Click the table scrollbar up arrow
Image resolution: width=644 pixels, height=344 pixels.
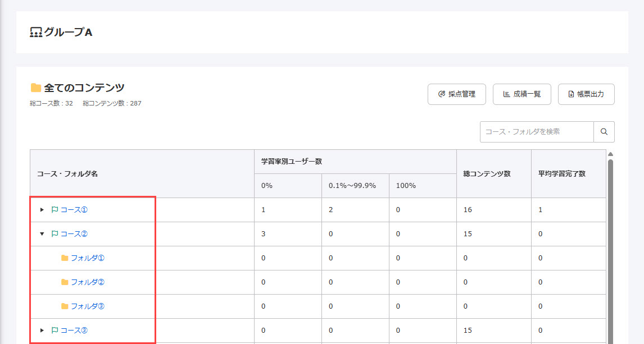tap(611, 154)
